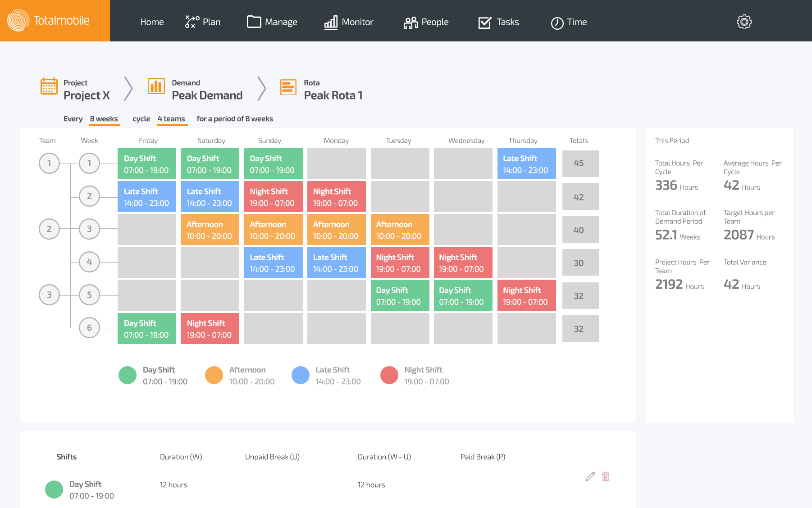This screenshot has height=508, width=812.
Task: Select Team 2 circle
Action: (49, 229)
